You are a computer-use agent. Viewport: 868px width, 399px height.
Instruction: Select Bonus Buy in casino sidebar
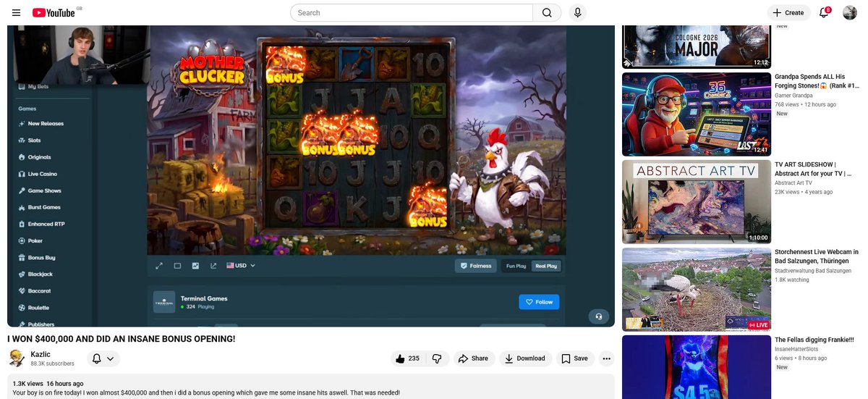[41, 257]
